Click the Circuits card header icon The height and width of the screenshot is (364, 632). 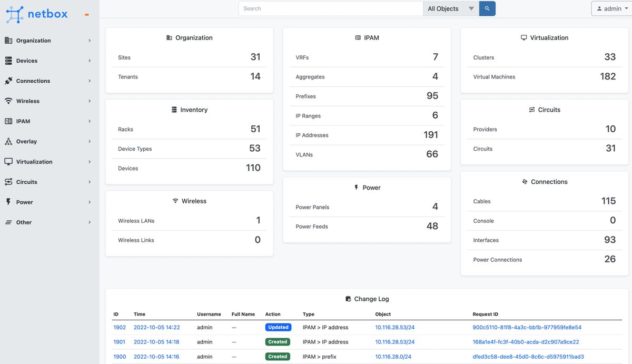pos(532,110)
